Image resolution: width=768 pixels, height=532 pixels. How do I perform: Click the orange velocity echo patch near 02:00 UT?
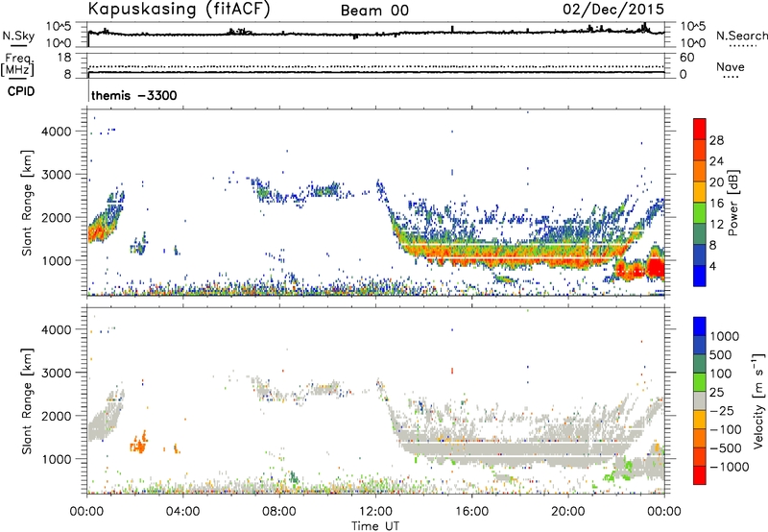tap(139, 443)
